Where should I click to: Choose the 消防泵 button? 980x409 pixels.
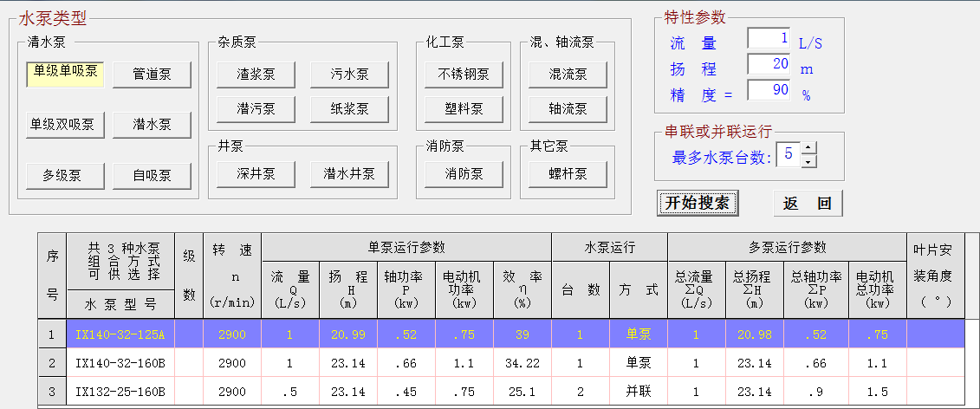(x=464, y=174)
